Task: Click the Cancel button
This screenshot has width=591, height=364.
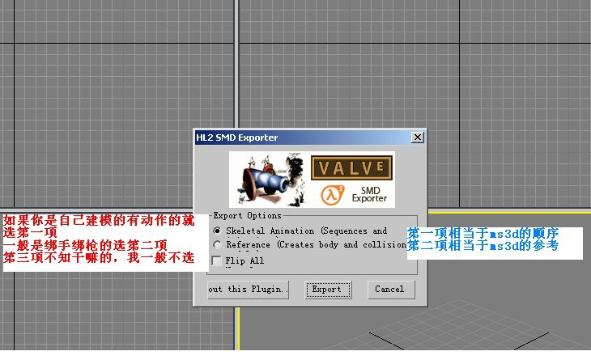Action: 391,290
